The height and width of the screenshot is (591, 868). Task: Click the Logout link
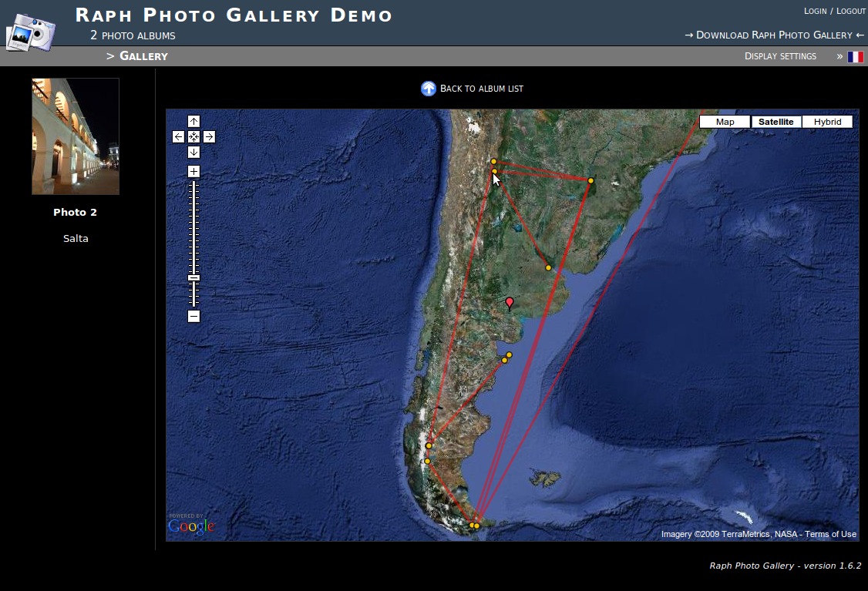click(x=851, y=11)
